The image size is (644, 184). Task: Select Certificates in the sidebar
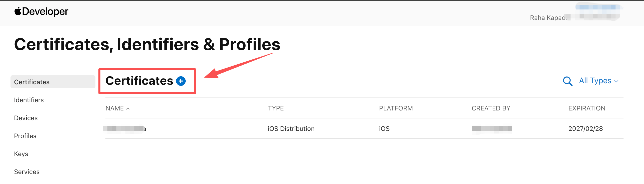(32, 82)
